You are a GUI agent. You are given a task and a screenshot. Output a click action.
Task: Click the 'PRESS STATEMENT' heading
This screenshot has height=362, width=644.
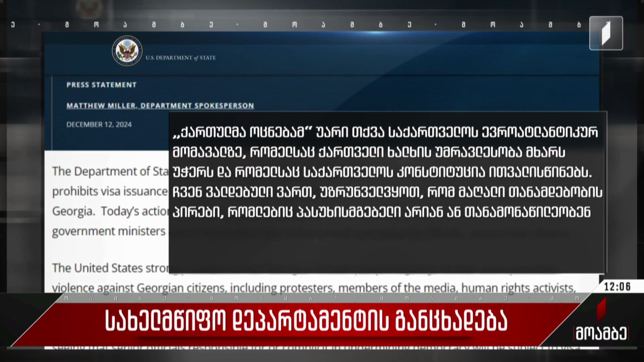[101, 85]
